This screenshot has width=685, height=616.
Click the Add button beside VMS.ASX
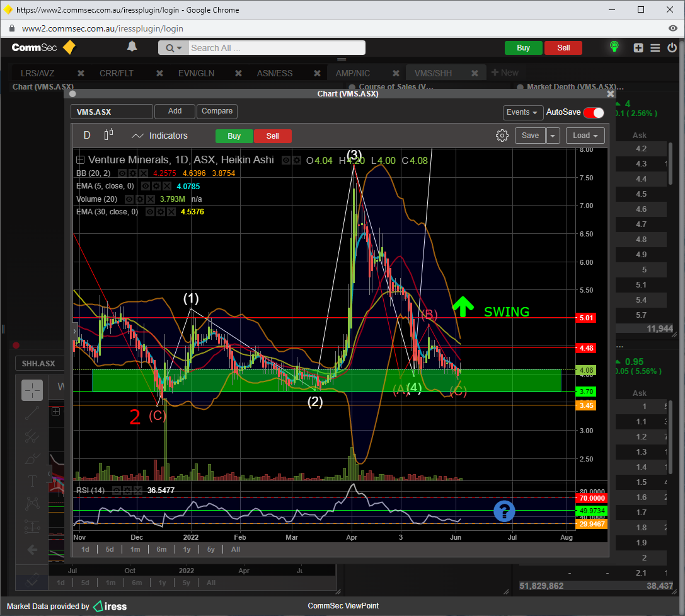point(175,111)
